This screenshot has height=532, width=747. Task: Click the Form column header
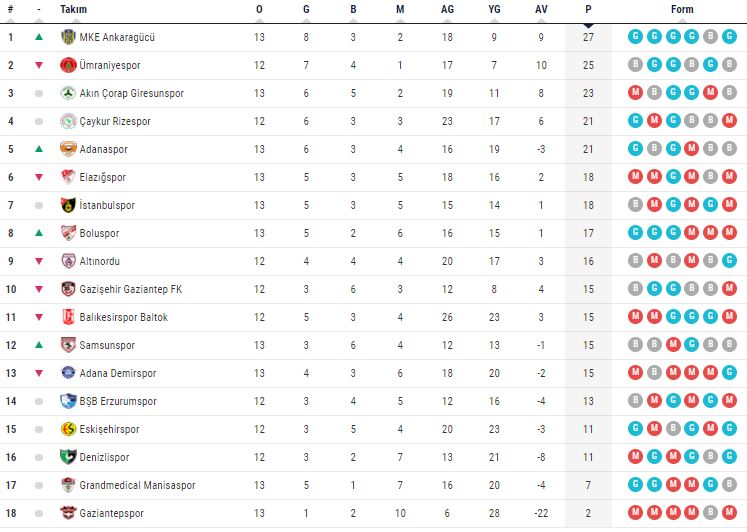682,9
